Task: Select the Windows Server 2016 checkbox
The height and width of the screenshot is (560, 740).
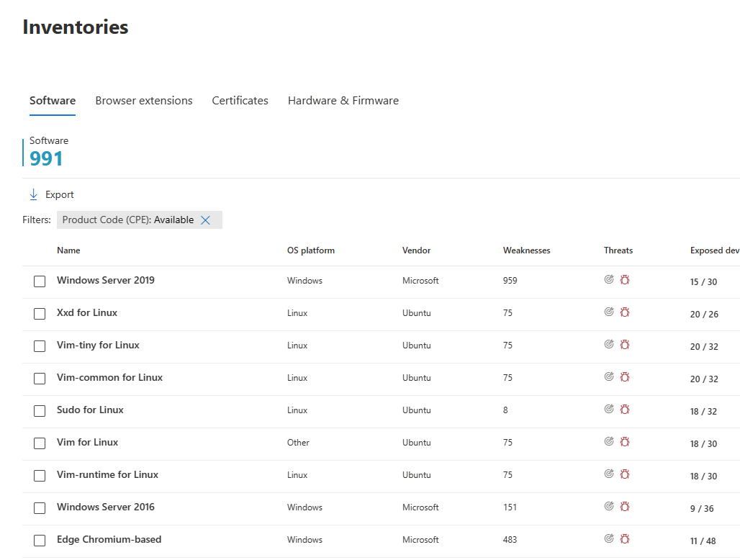Action: pyautogui.click(x=40, y=508)
